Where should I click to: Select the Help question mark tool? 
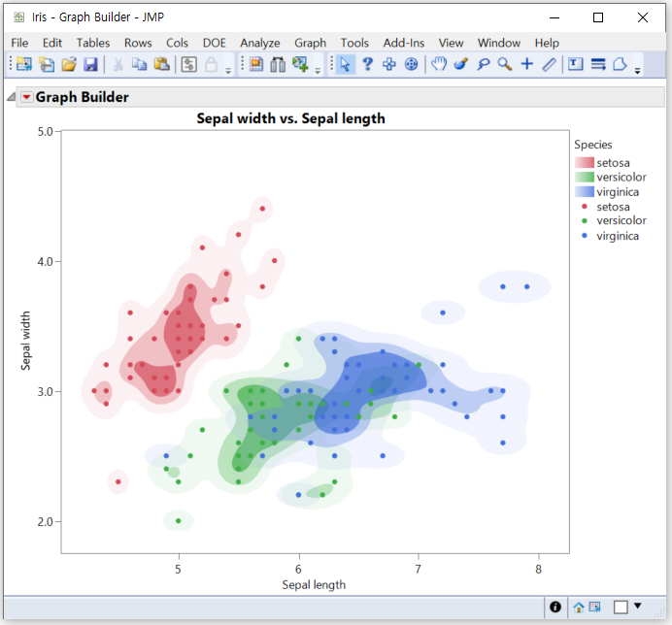tap(367, 64)
